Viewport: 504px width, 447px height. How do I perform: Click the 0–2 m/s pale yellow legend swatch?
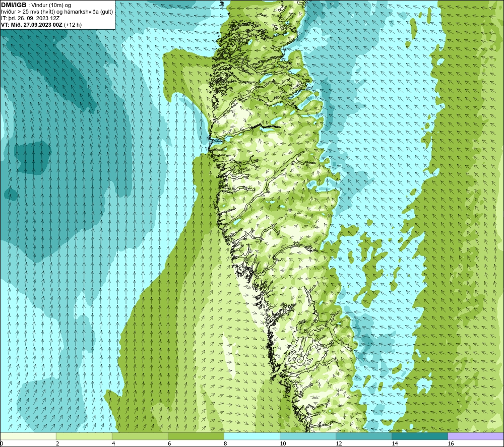(x=28, y=436)
